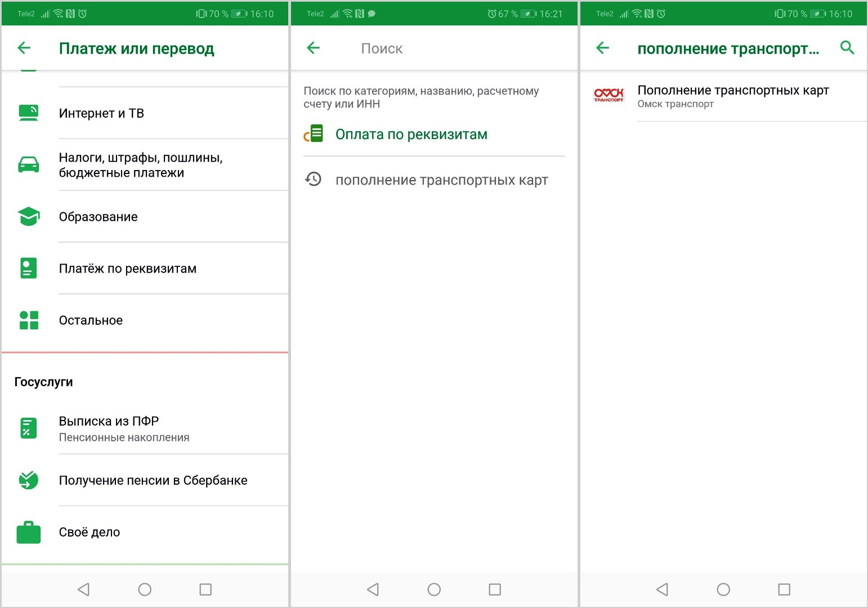Tap the Выписка из ПФР icon
The height and width of the screenshot is (608, 868).
coord(29,428)
